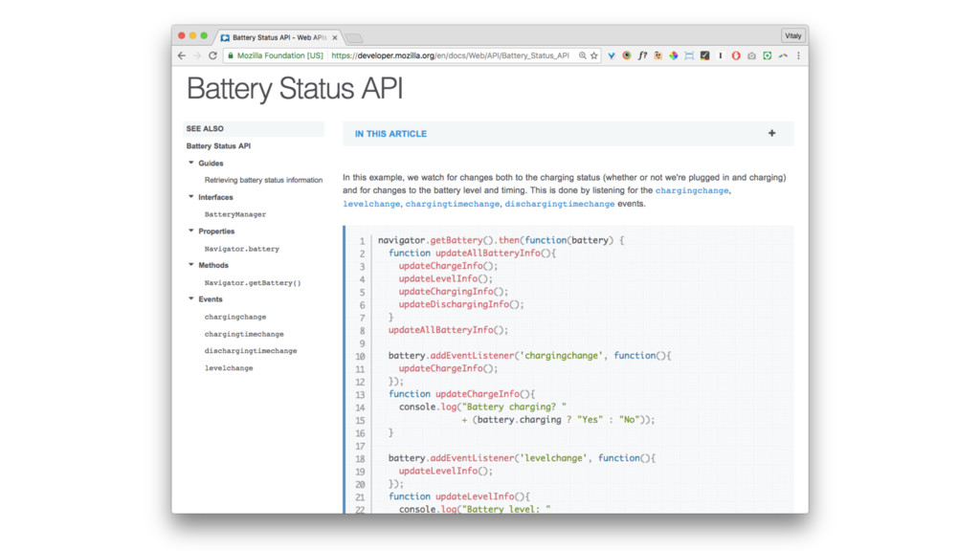Follow dischargingtimechange link in the paragraph

coord(559,204)
